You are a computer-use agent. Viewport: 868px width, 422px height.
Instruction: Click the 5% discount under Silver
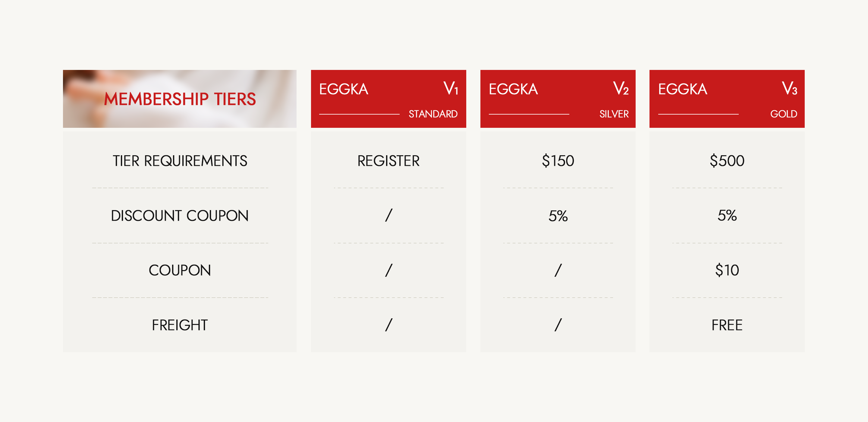[558, 216]
